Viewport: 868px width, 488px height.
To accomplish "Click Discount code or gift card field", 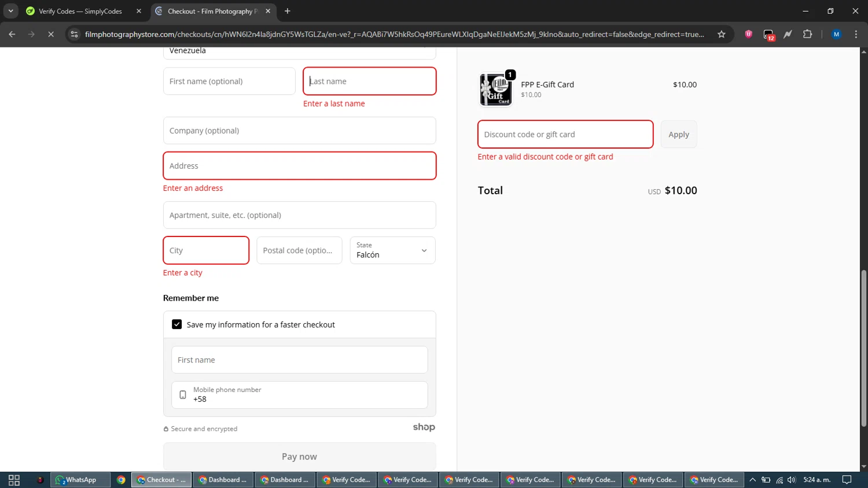I will (x=565, y=134).
